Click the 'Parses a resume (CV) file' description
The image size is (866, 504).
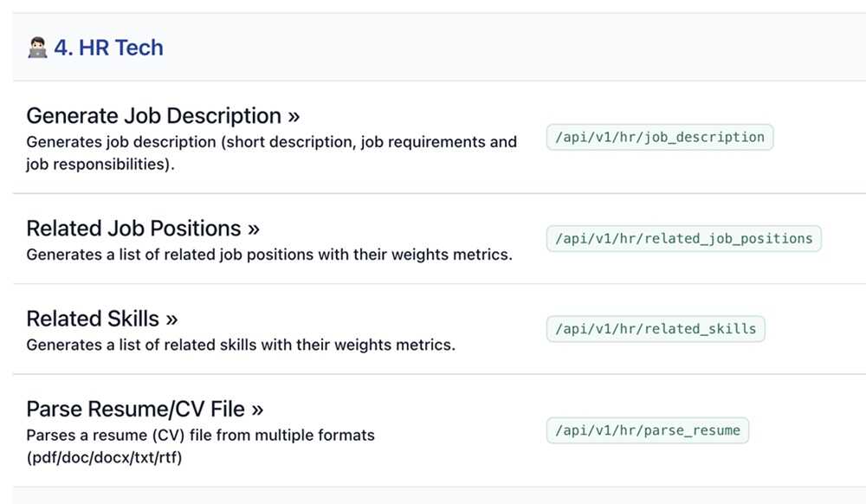coord(200,435)
